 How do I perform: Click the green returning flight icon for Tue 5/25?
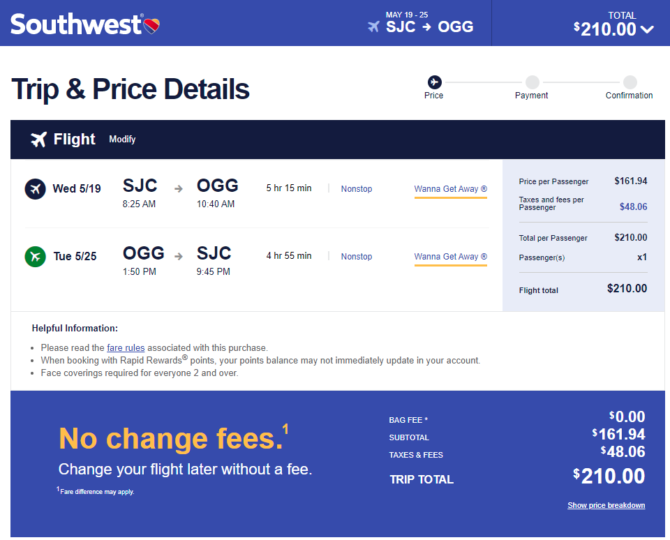tap(35, 256)
